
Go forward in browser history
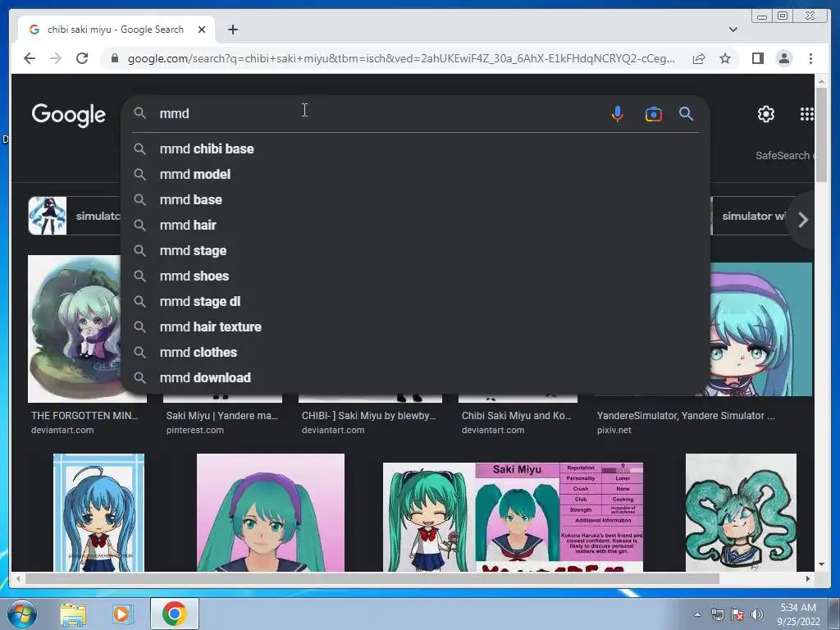click(x=56, y=58)
